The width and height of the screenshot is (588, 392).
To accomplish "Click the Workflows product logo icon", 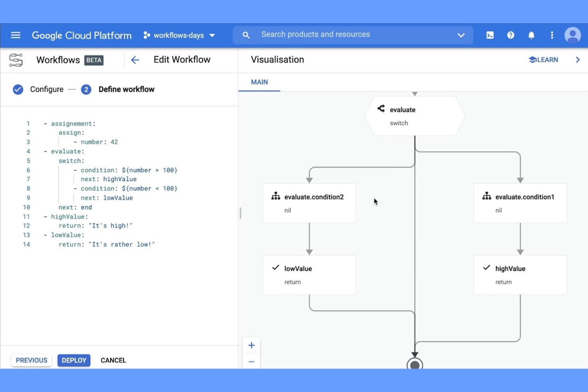I will click(15, 60).
